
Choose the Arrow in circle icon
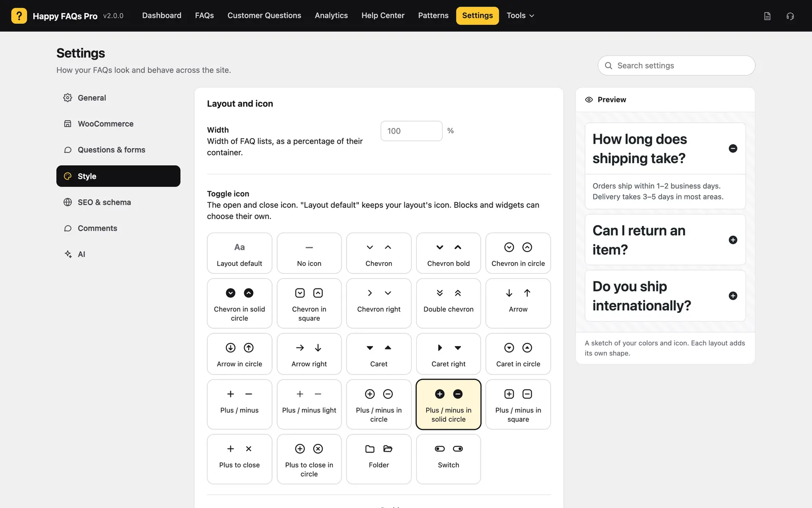(x=240, y=354)
